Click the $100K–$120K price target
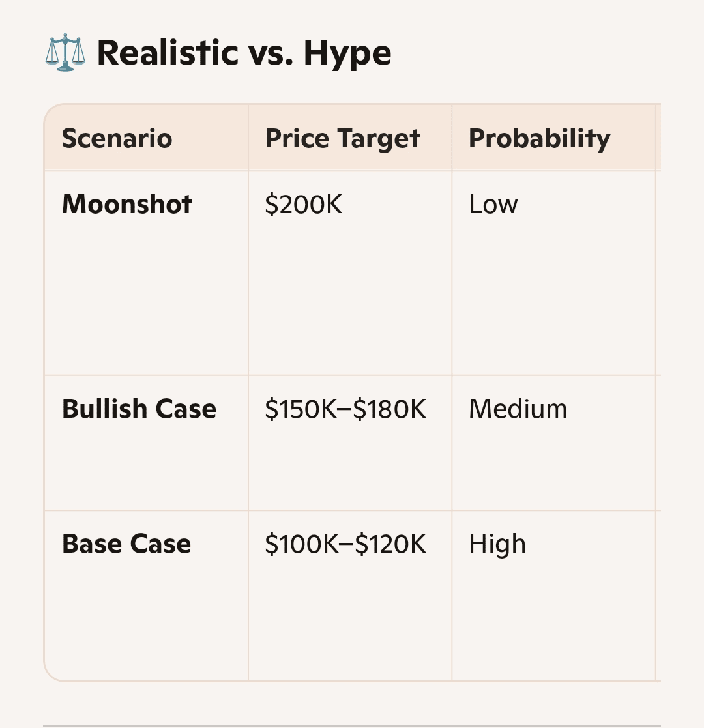The image size is (704, 728). (x=345, y=544)
